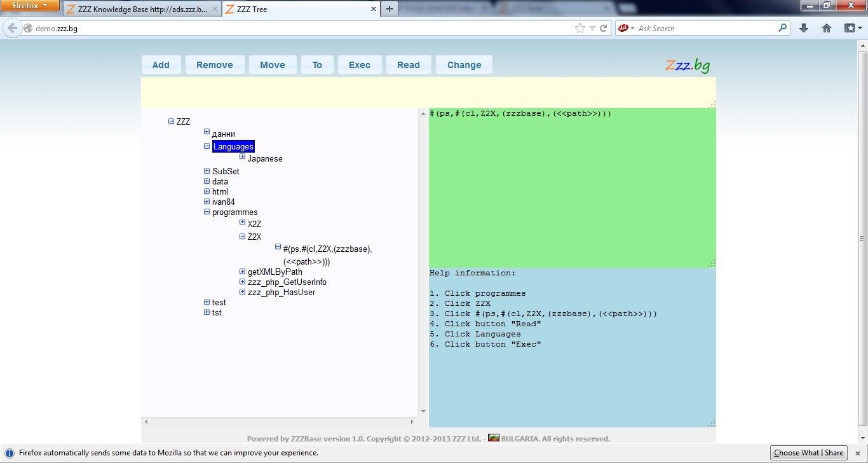Open Choose What I Share settings
This screenshot has height=463, width=868.
pos(808,452)
